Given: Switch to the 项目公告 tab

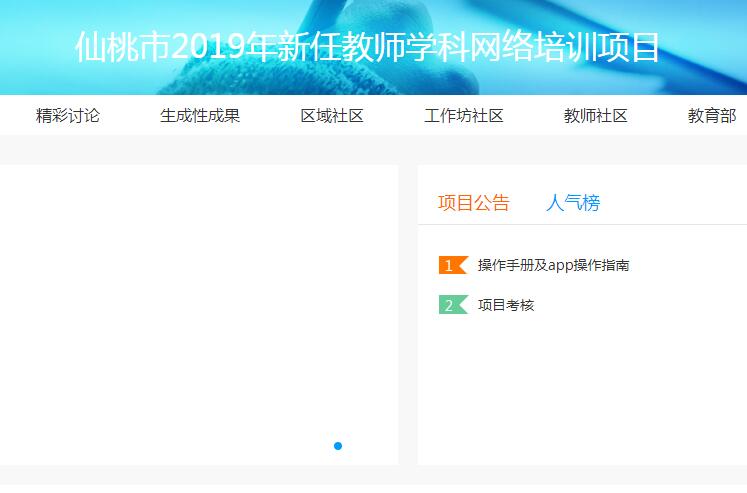Looking at the screenshot, I should [x=474, y=203].
